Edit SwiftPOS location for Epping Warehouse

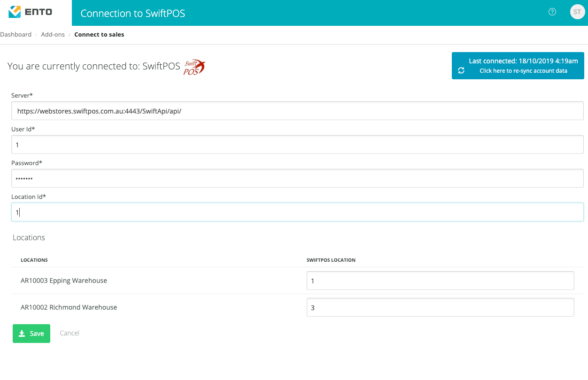tap(441, 281)
